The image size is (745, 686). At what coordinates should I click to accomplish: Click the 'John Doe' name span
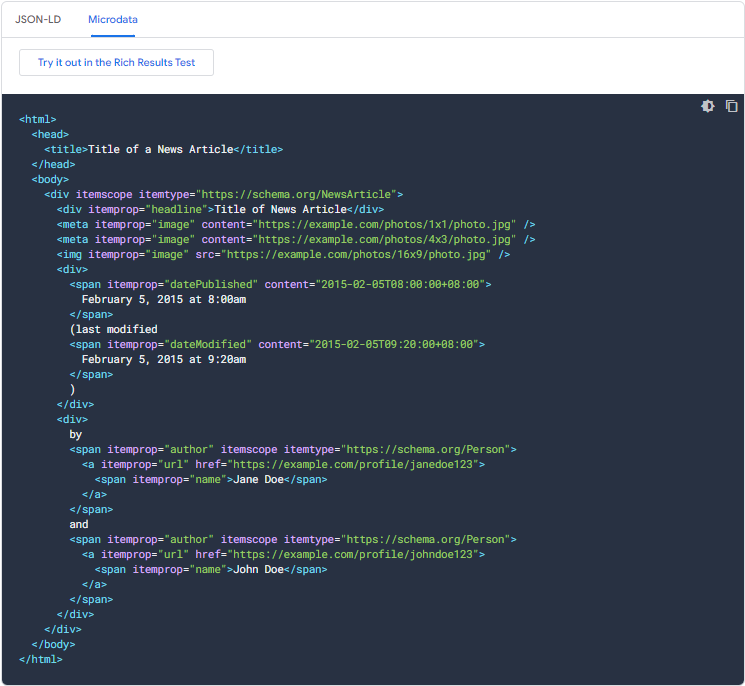pyautogui.click(x=211, y=570)
